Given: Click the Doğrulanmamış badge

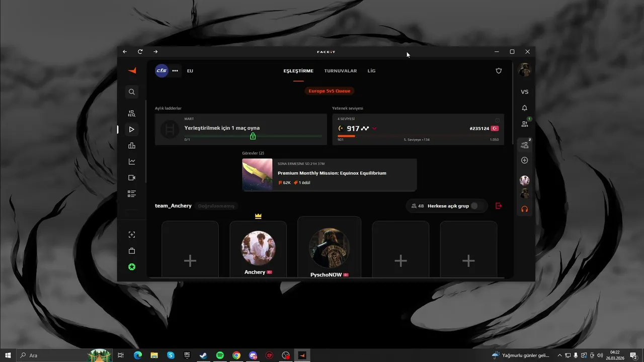Looking at the screenshot, I should click(216, 206).
